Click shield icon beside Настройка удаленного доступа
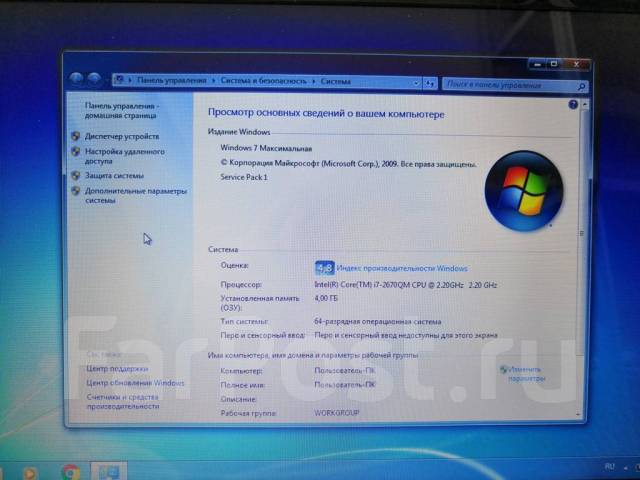 (76, 152)
